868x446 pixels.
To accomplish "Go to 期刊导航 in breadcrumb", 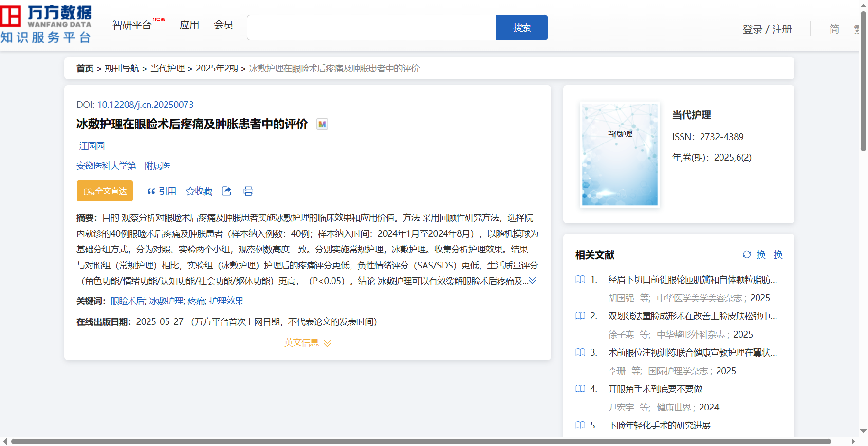I will (x=122, y=69).
